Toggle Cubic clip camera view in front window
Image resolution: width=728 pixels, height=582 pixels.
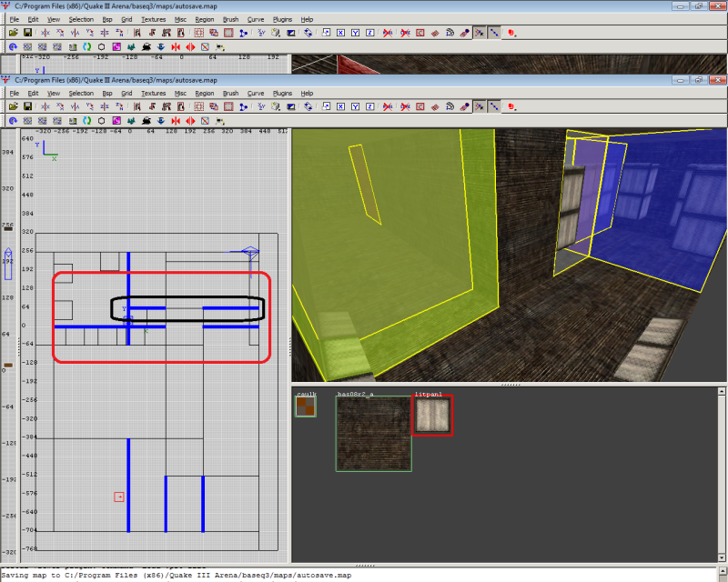click(291, 106)
